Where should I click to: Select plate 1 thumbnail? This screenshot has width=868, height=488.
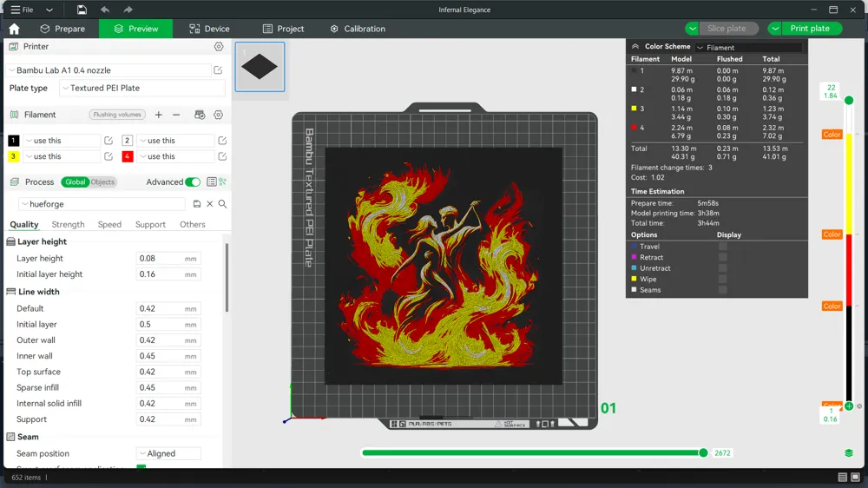point(260,67)
